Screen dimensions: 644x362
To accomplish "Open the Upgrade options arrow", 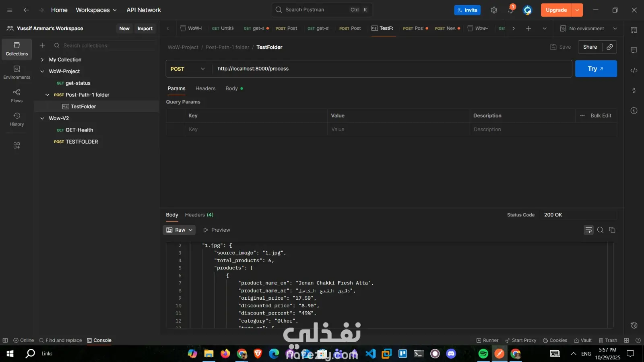I will pyautogui.click(x=577, y=10).
